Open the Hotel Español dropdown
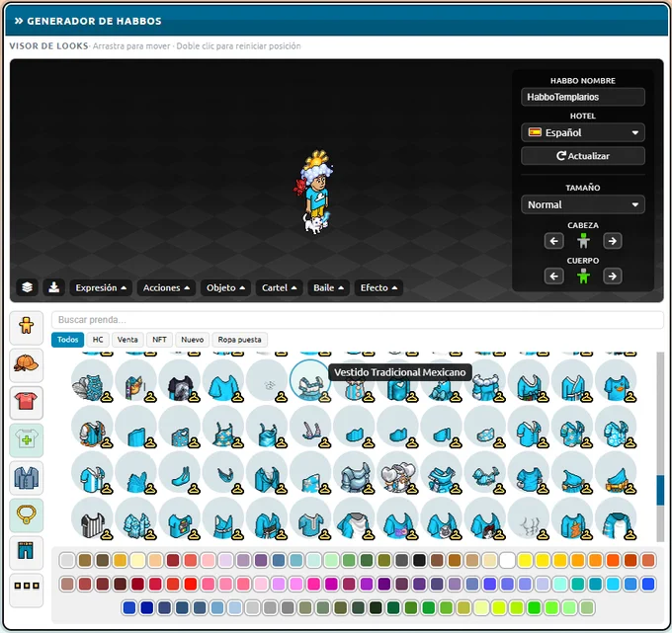The image size is (672, 633). 583,132
